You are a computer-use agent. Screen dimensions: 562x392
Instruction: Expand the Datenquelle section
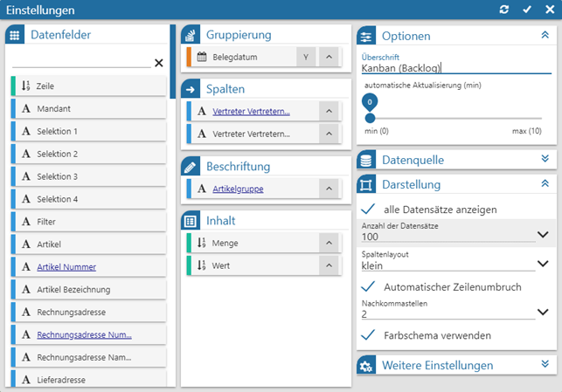(x=545, y=159)
